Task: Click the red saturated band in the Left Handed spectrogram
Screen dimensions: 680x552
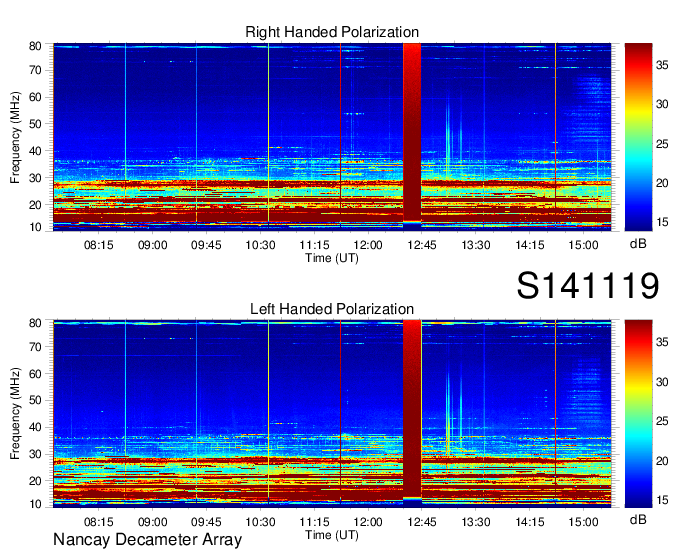Action: (x=412, y=408)
